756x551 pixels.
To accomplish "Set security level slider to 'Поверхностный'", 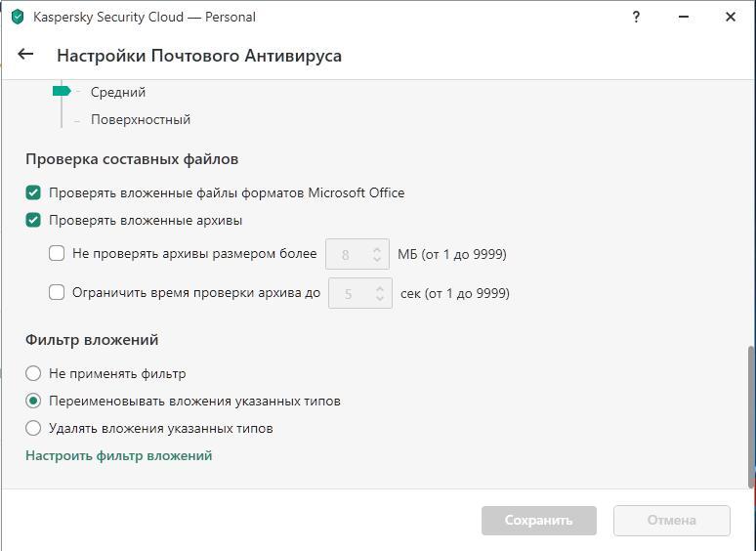I will [x=76, y=120].
